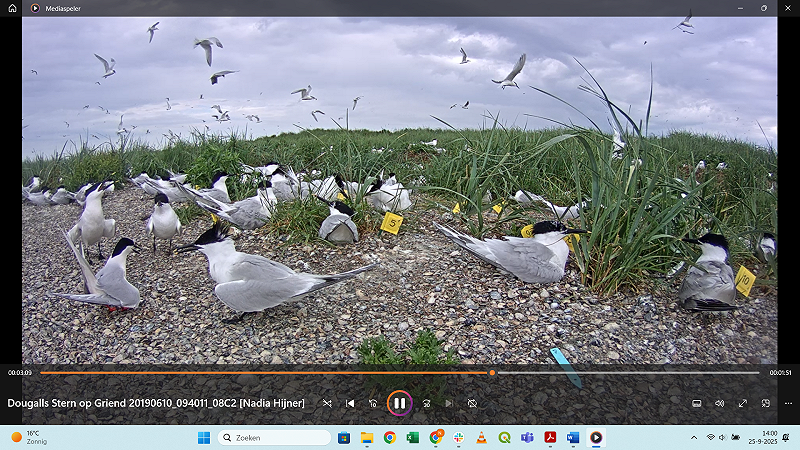Toggle shuffle mode
Screen dimensions: 800x450
click(327, 403)
